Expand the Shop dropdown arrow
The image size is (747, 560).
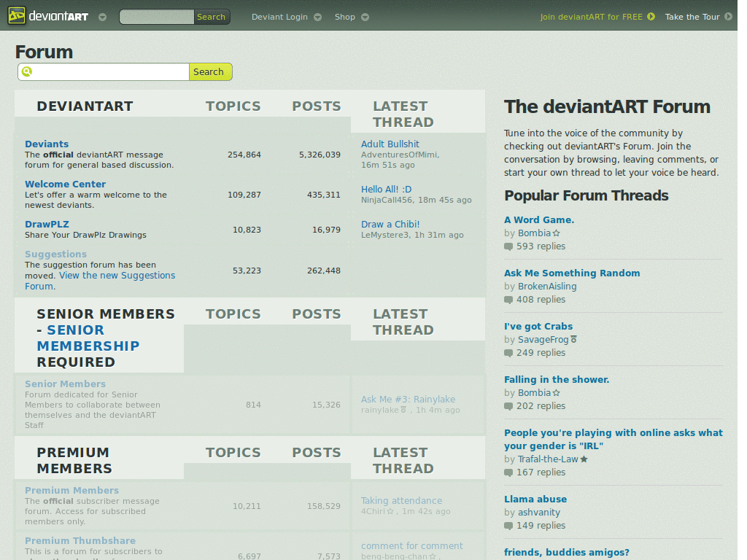[x=365, y=17]
